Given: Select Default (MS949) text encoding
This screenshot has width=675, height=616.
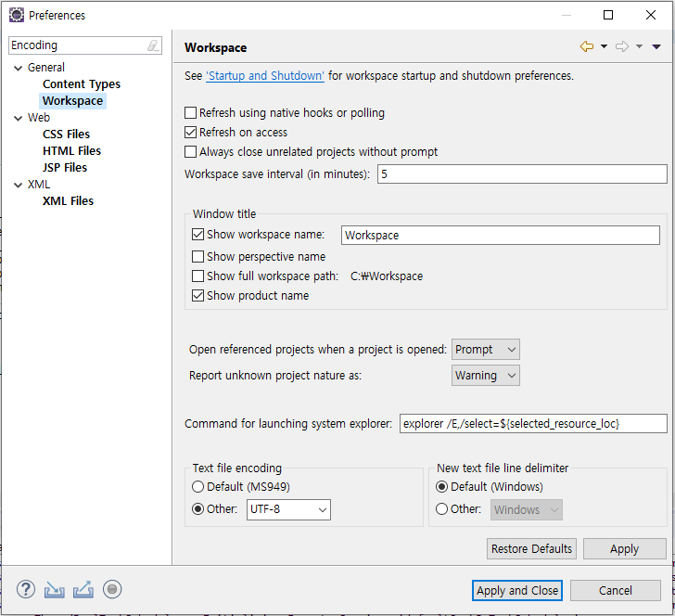Looking at the screenshot, I should 197,487.
